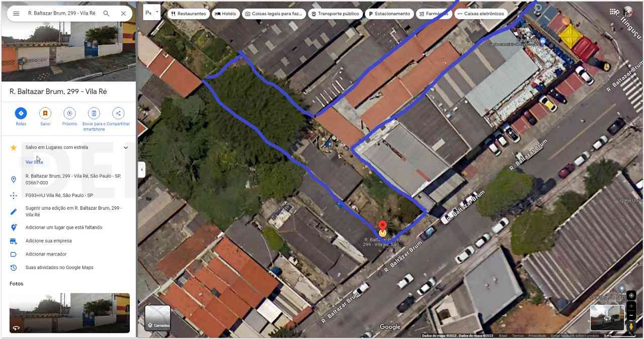644x339 pixels.
Task: Click the Ver lista link
Action: point(34,162)
